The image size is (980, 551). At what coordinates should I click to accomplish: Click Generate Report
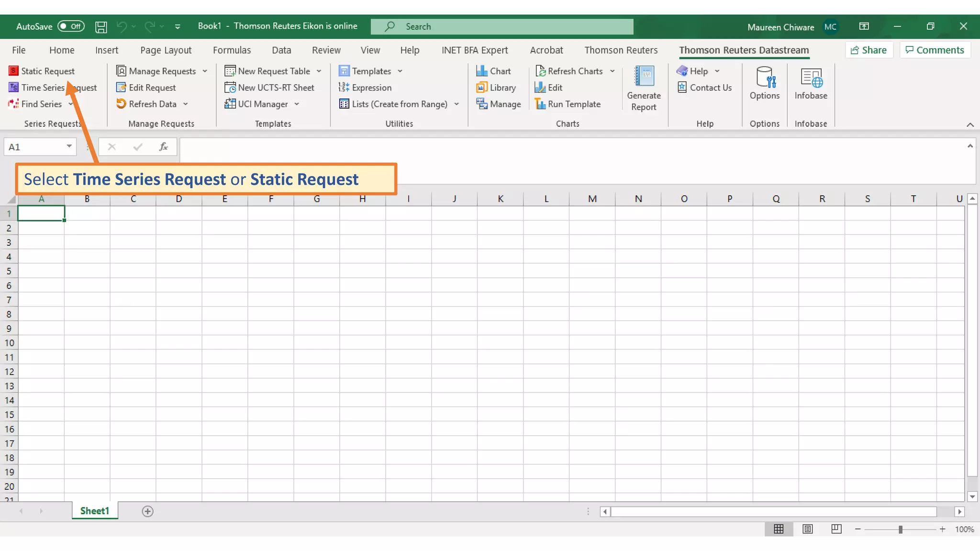click(644, 88)
